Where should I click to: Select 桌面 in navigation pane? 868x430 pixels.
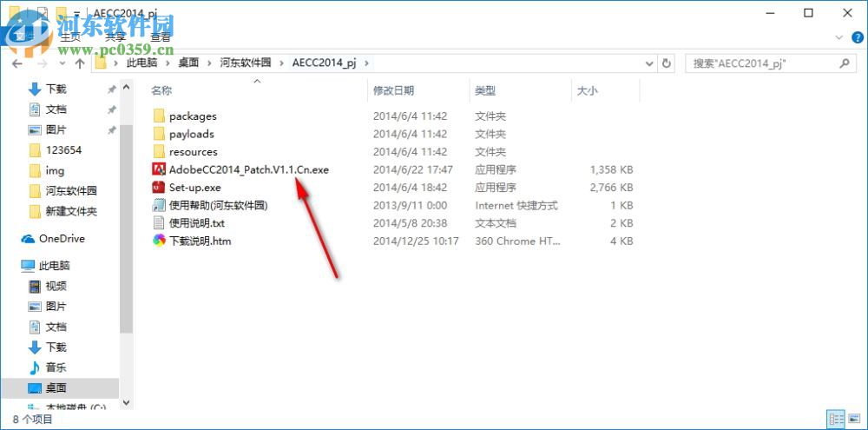click(56, 388)
